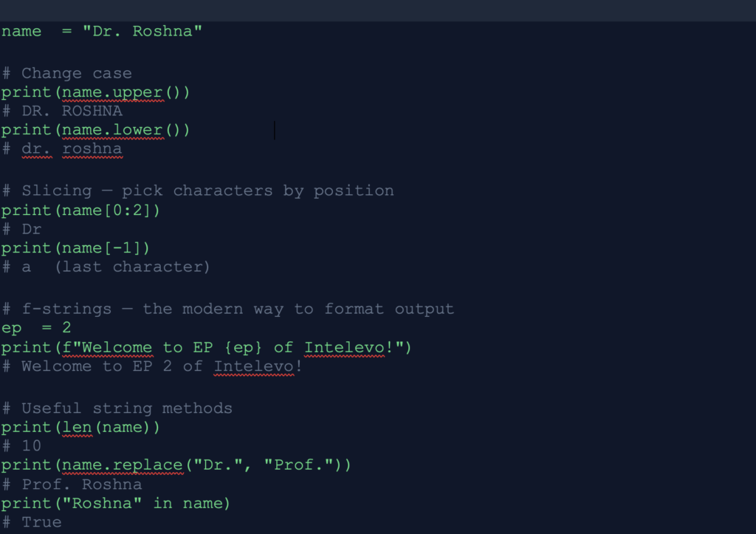Click the "# Change case" comment
The width and height of the screenshot is (756, 534).
tap(66, 73)
